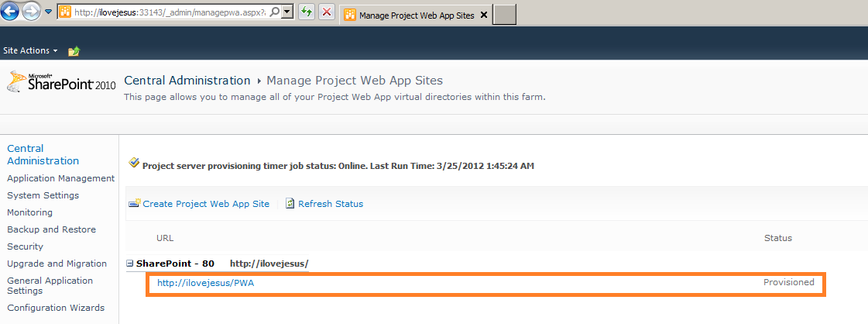Viewport: 868px width, 324px height.
Task: Select the Manage Project Web App Sites tab
Action: [x=409, y=15]
